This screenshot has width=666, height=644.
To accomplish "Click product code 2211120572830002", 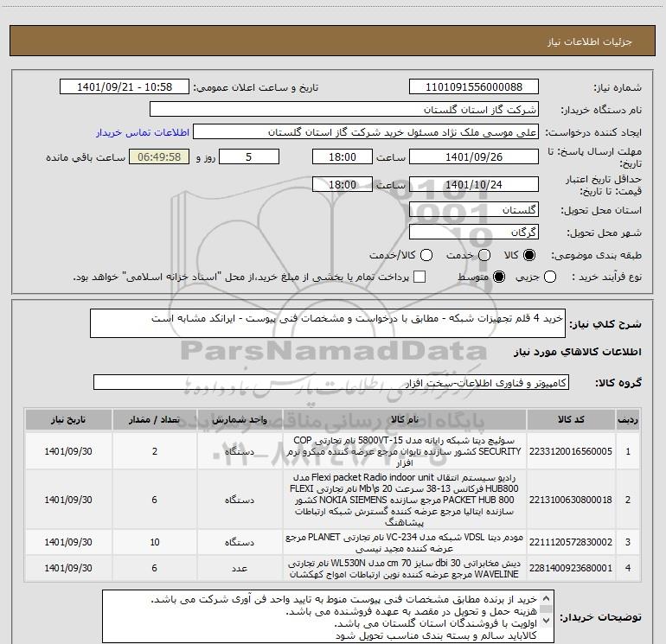I will [571, 542].
